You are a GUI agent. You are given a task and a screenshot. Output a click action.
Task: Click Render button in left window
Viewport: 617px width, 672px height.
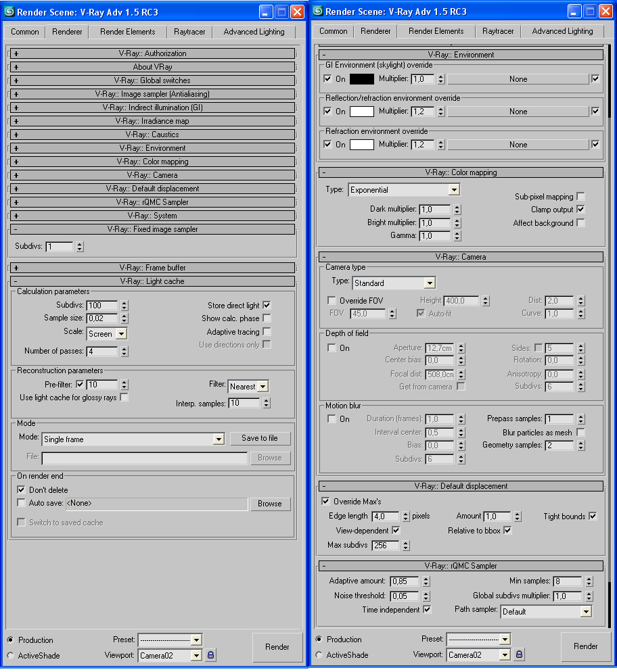point(277,647)
